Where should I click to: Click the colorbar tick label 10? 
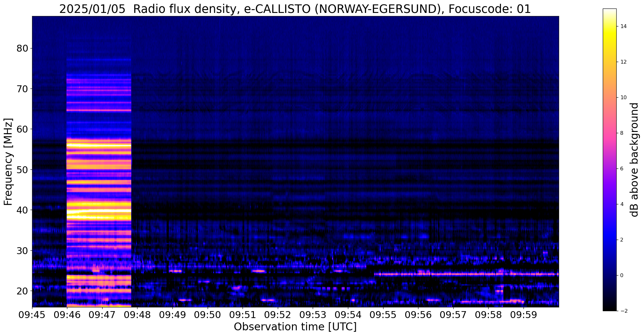[x=623, y=98]
